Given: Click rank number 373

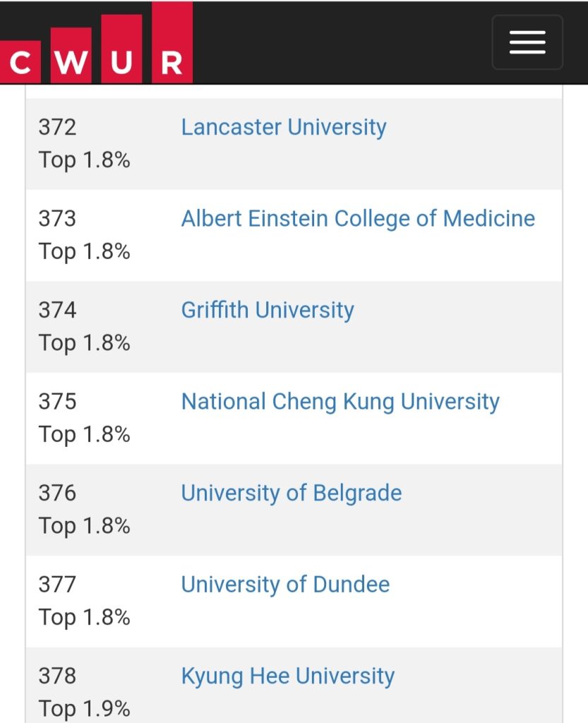Looking at the screenshot, I should point(57,219).
